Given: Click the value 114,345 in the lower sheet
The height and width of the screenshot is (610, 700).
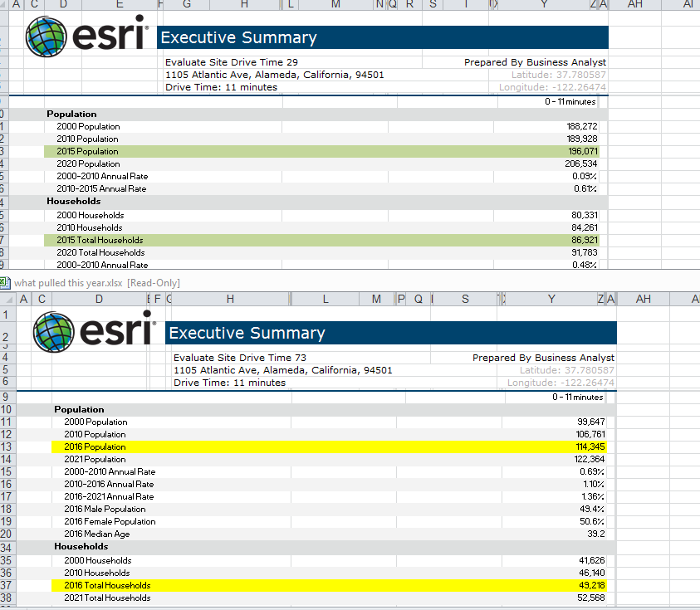Looking at the screenshot, I should (x=590, y=447).
